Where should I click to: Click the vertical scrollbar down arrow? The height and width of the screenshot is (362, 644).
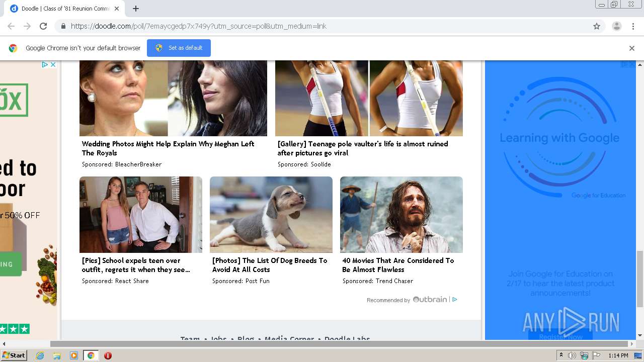640,335
